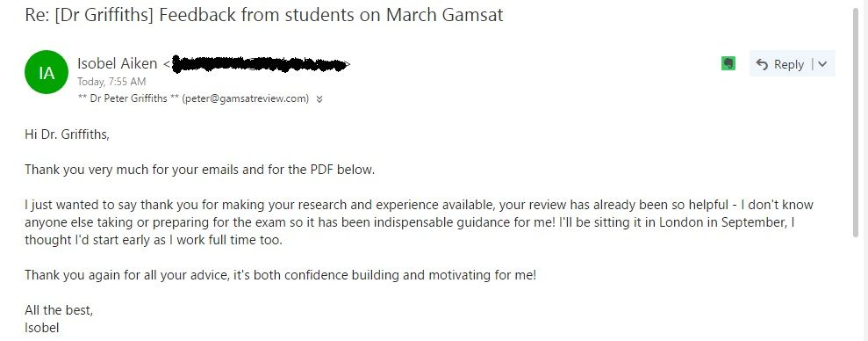Image resolution: width=868 pixels, height=341 pixels.
Task: Expand the recipient list double chevron
Action: click(319, 99)
